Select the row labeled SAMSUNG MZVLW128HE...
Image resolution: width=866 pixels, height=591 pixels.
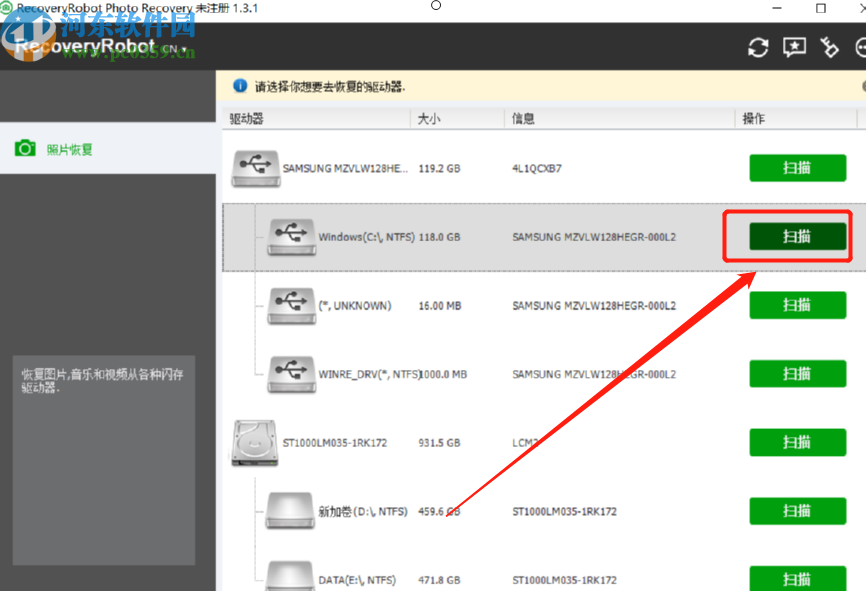click(345, 168)
